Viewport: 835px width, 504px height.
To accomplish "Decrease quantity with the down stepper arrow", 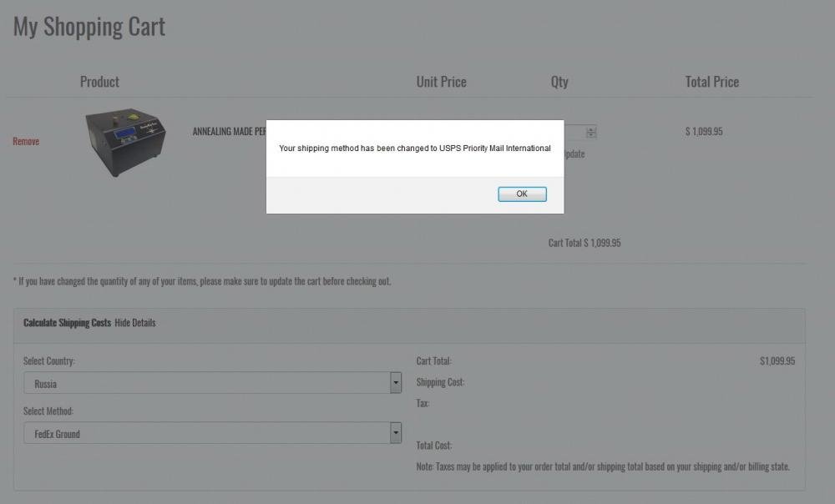I will (x=591, y=135).
